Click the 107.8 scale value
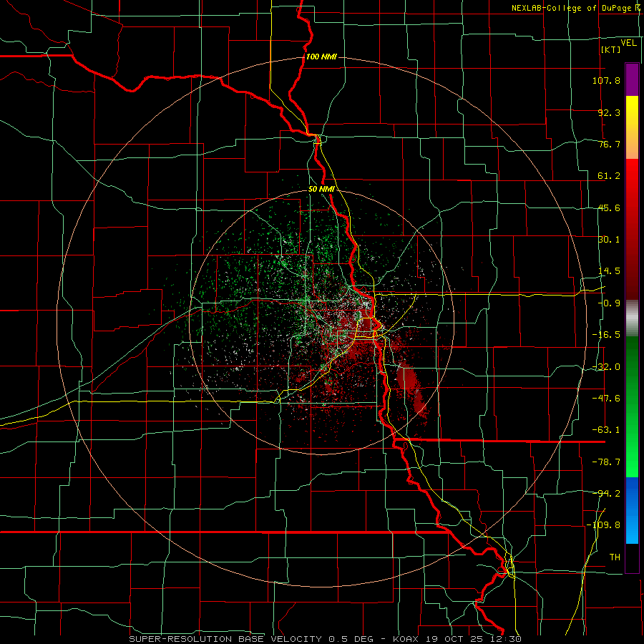 pos(606,80)
